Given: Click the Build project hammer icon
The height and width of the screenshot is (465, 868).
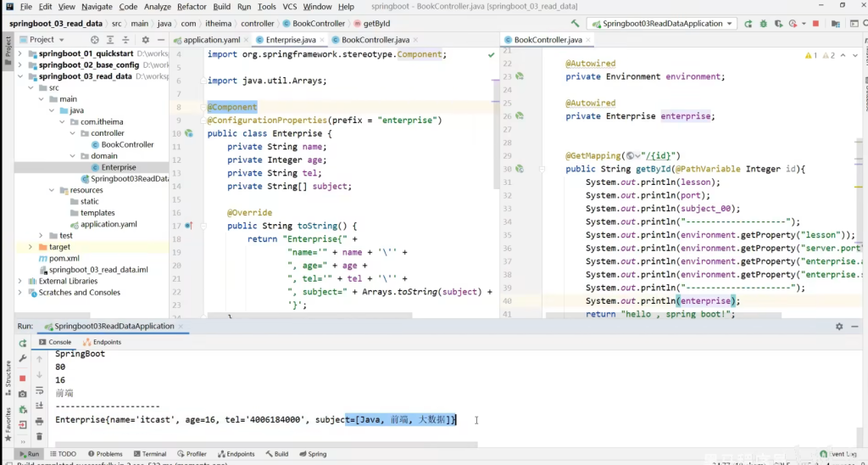Looking at the screenshot, I should click(576, 24).
